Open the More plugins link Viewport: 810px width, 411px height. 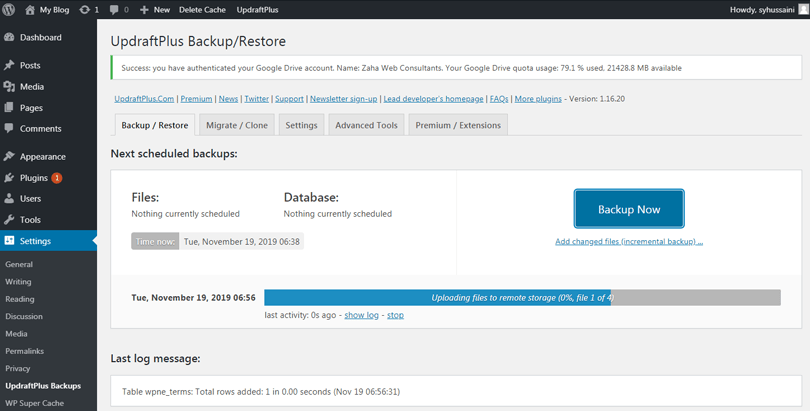point(538,99)
